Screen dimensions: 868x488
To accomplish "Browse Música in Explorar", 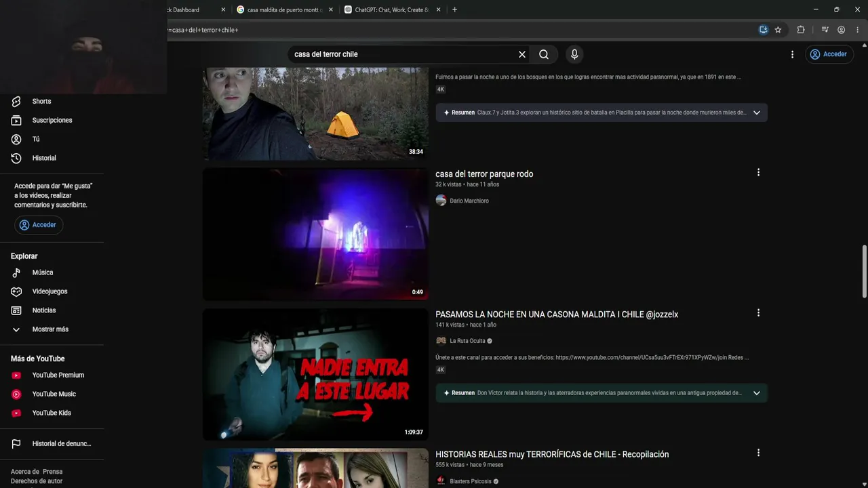I will (x=42, y=272).
